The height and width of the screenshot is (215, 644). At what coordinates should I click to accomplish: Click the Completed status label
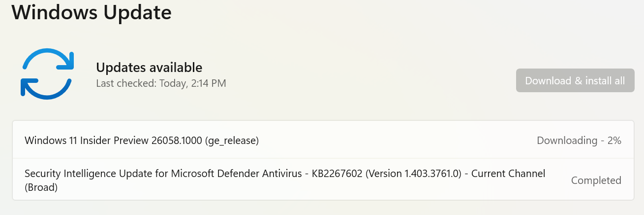point(596,180)
